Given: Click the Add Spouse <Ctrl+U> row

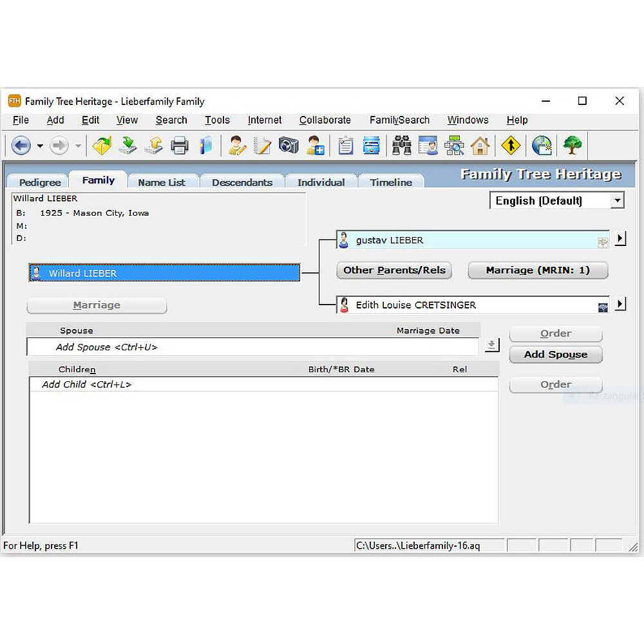Looking at the screenshot, I should [x=252, y=347].
